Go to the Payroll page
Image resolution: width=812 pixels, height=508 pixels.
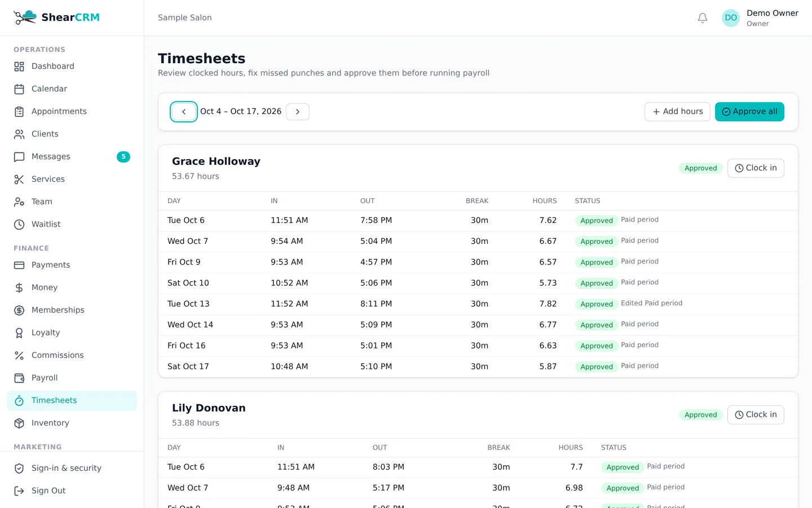coord(72,378)
